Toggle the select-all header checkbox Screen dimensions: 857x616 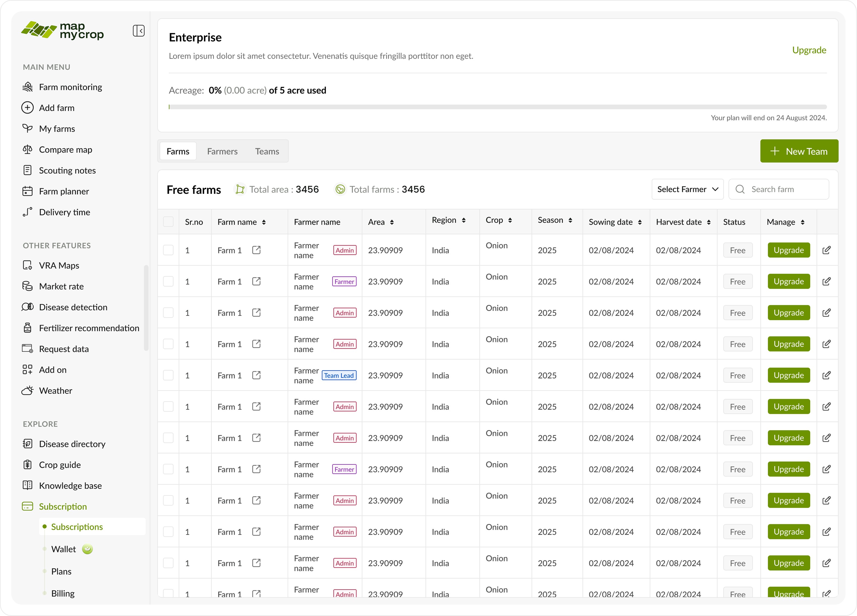[x=168, y=222]
